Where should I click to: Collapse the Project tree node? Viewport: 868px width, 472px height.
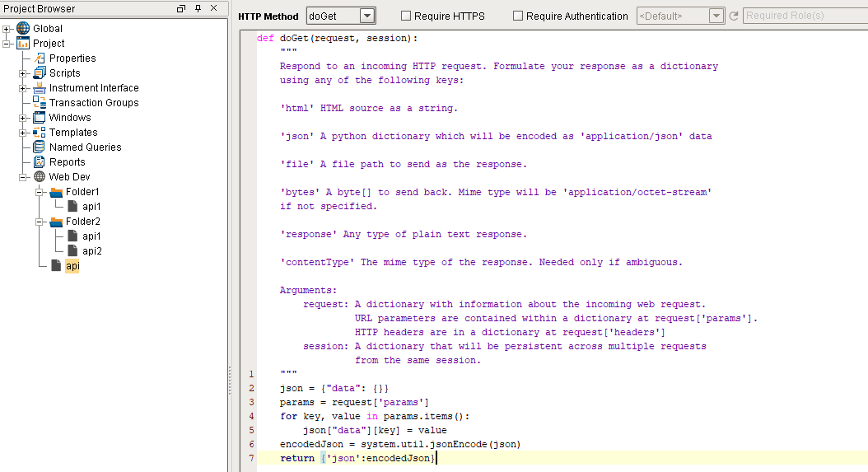click(x=6, y=44)
